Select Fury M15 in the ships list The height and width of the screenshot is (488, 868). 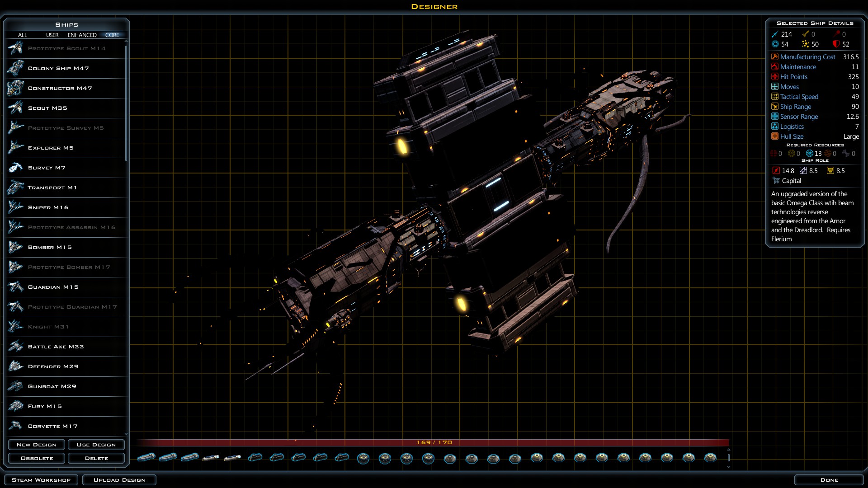66,406
